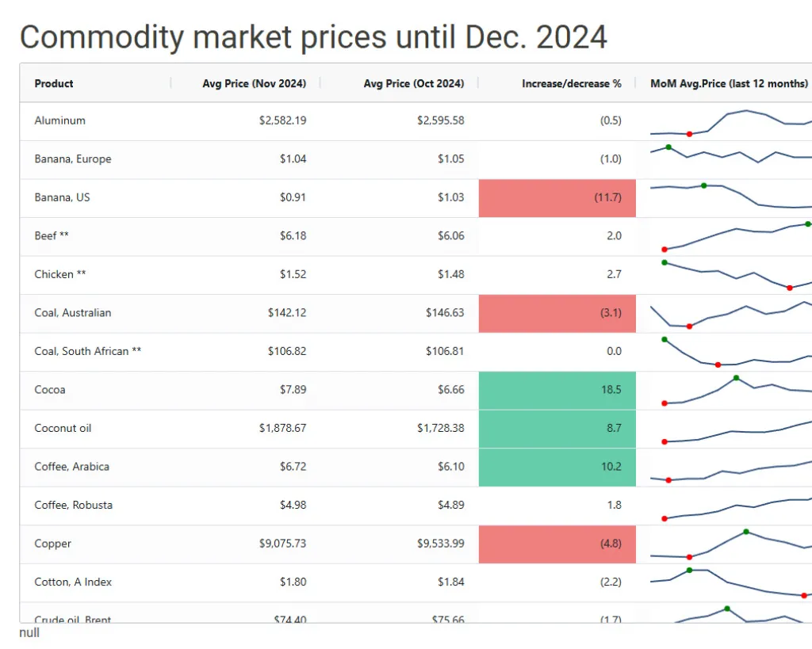The width and height of the screenshot is (812, 649).
Task: Select the green 18.5 cell for Cocoa
Action: point(557,390)
